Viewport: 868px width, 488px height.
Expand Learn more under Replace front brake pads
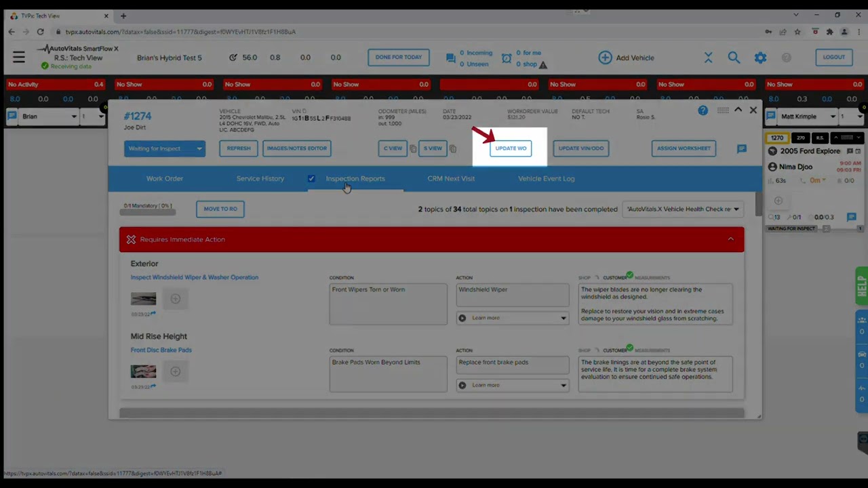click(x=513, y=385)
